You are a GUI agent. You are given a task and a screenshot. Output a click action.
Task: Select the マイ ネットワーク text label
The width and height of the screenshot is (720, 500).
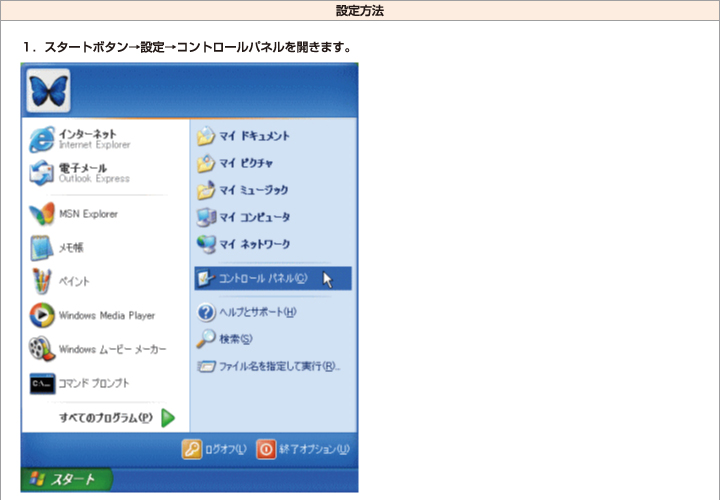click(254, 244)
